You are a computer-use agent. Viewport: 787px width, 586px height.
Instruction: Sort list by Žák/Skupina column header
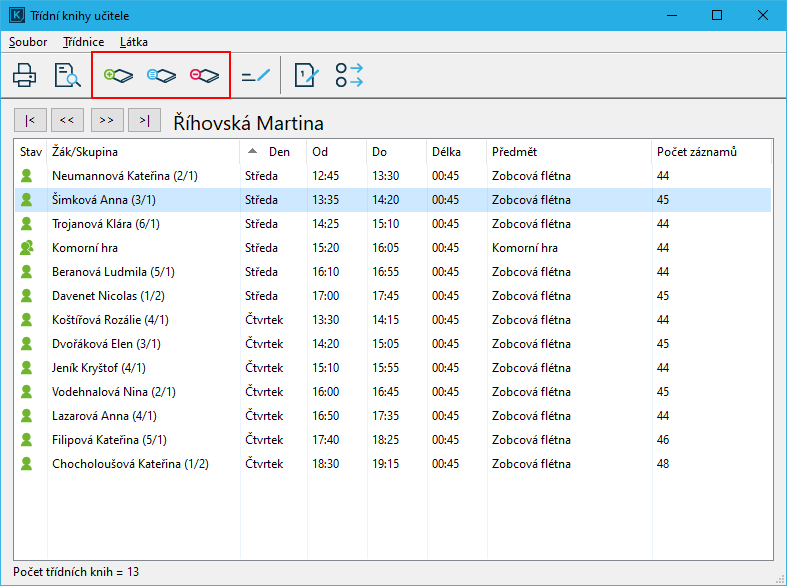[143, 152]
